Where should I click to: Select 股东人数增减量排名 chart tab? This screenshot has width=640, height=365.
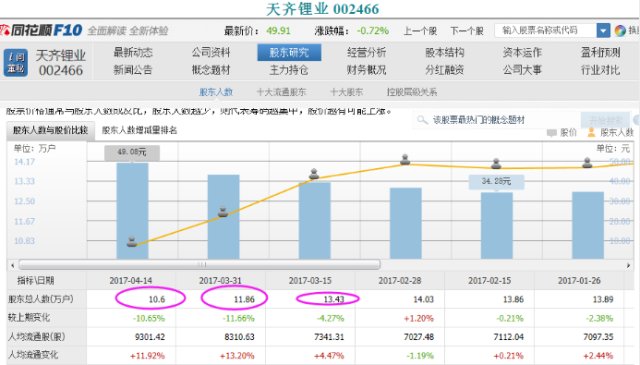pos(139,130)
